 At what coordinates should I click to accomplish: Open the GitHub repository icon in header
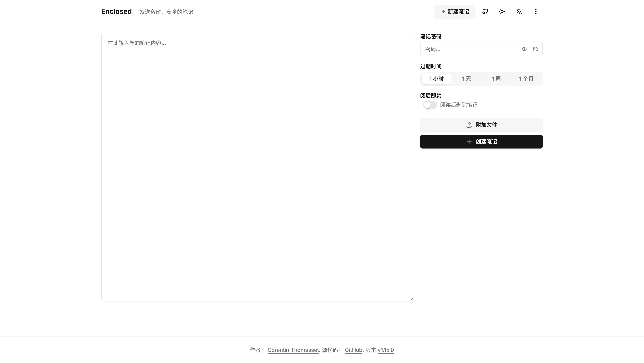click(x=485, y=12)
